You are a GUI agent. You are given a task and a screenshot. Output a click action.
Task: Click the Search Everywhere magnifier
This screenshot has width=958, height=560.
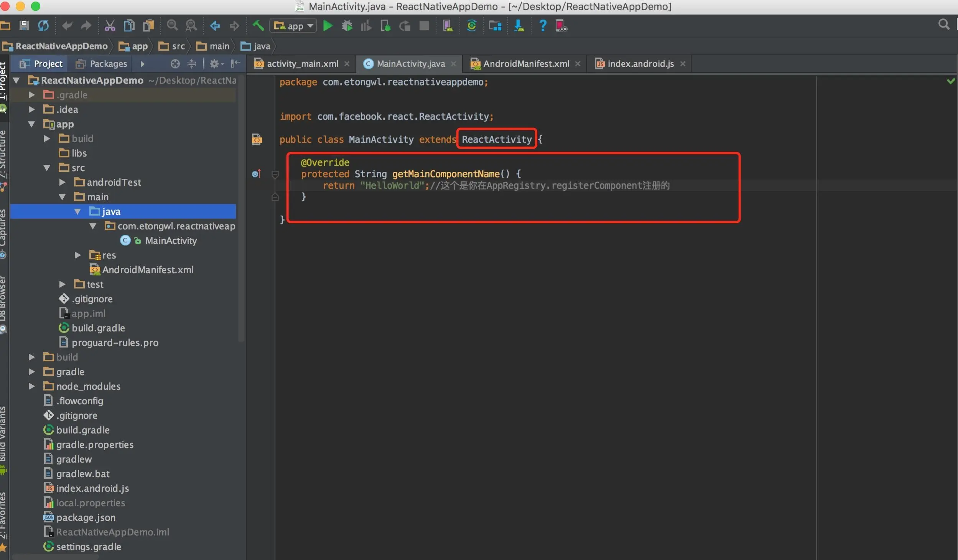click(x=944, y=25)
